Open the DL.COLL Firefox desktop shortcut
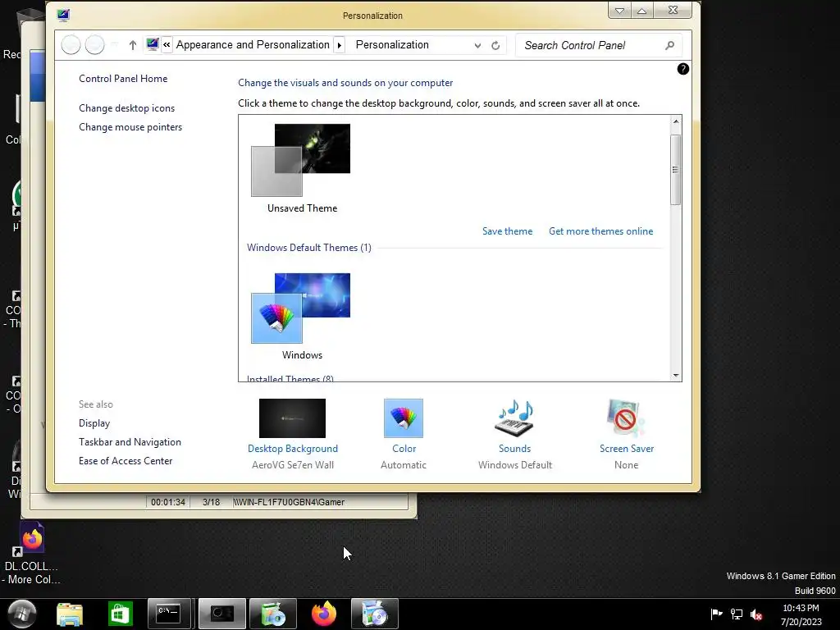 click(32, 554)
